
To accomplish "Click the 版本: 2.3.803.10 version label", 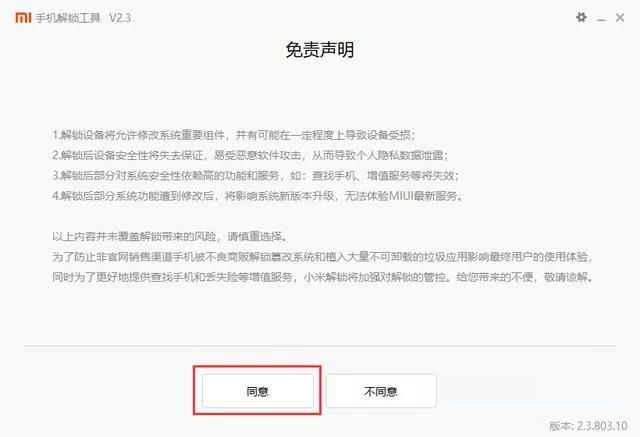I will point(588,426).
